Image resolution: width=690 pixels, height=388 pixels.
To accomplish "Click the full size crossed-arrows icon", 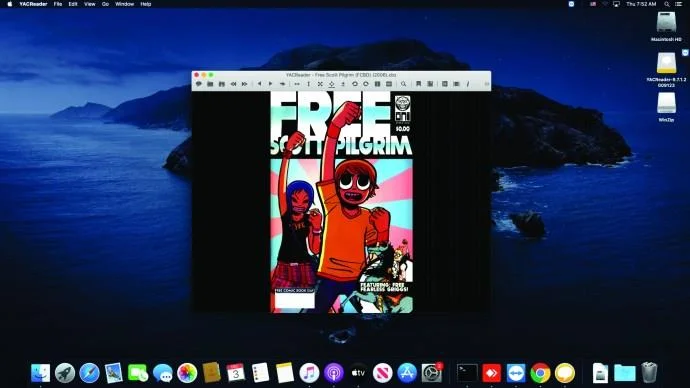I will point(320,84).
